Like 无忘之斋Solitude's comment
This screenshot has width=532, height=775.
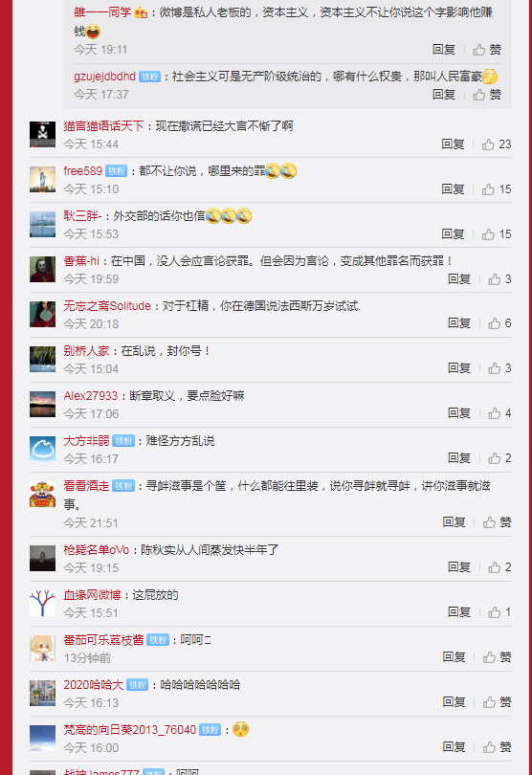point(499,323)
